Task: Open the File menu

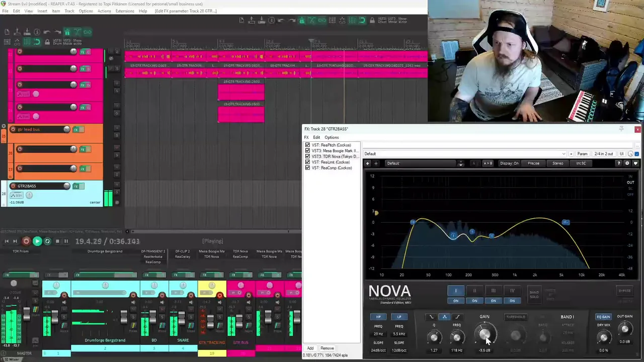Action: 5,11
